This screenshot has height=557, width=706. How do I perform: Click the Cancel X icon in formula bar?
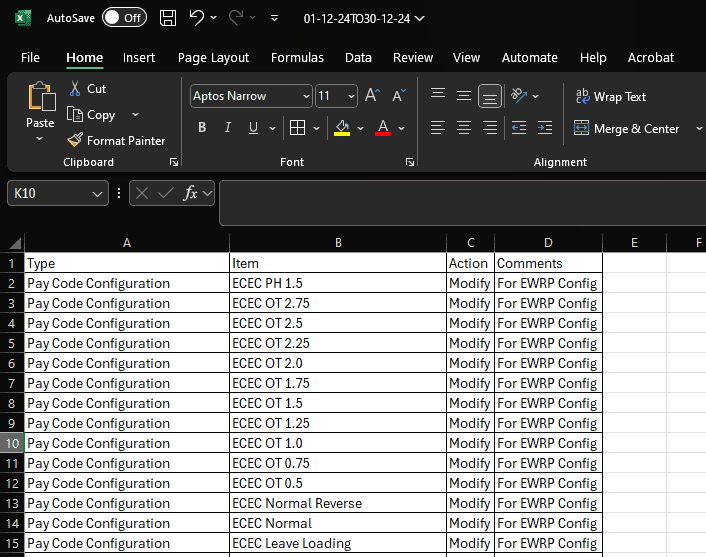142,194
